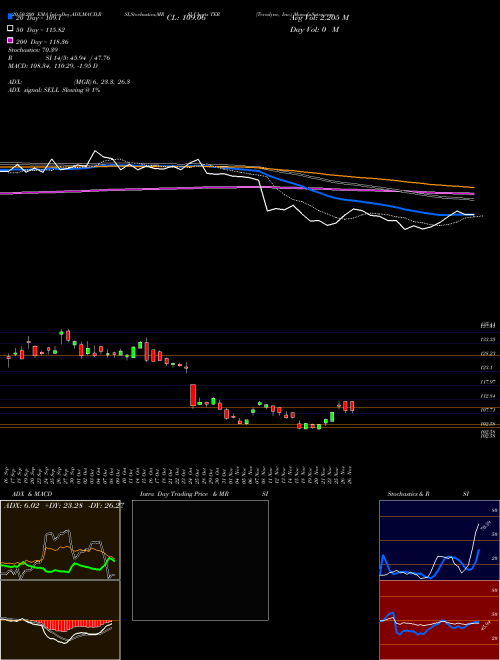
Task: Click the 117.97 price axis label
Action: tap(488, 382)
